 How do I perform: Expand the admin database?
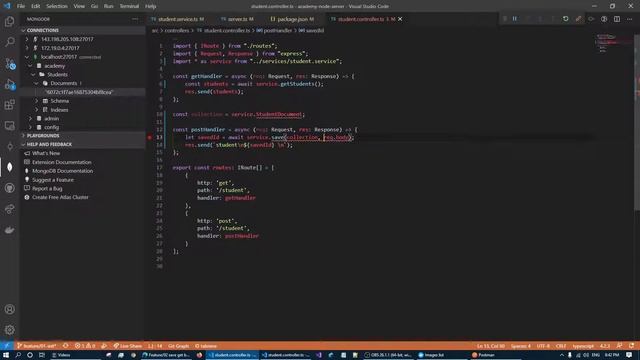point(30,118)
